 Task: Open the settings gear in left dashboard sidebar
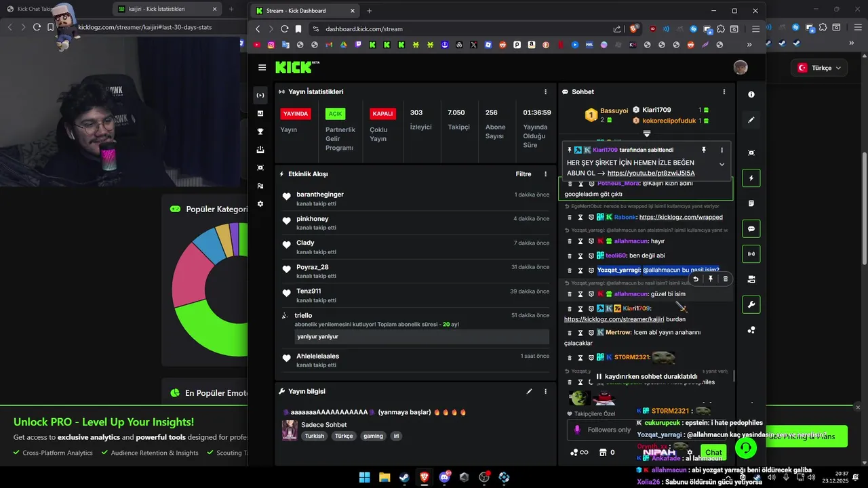(x=260, y=204)
